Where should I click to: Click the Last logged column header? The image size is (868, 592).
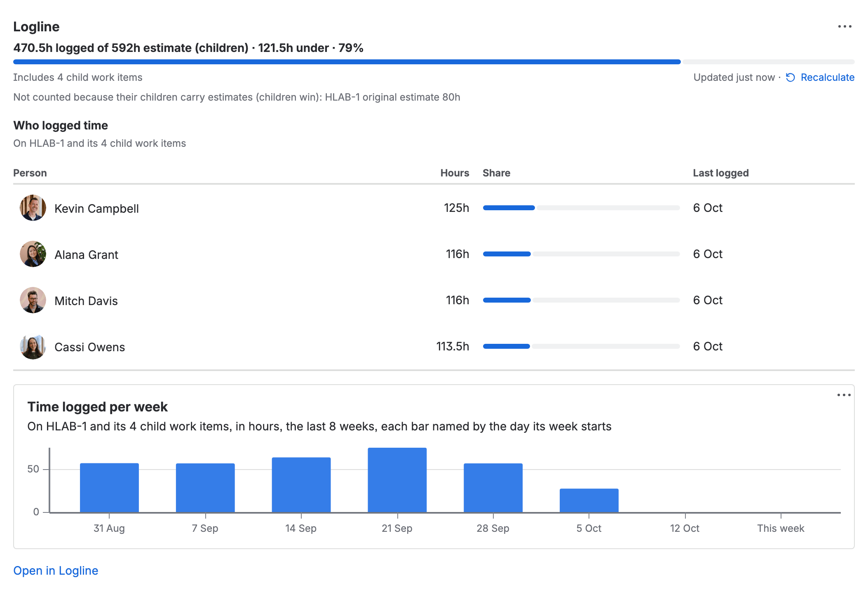click(x=720, y=173)
